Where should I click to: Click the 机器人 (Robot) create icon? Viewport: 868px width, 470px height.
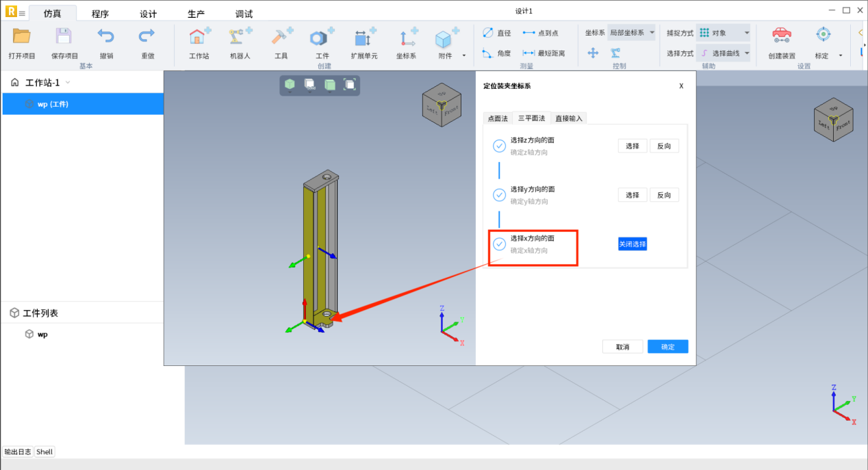pyautogui.click(x=240, y=38)
